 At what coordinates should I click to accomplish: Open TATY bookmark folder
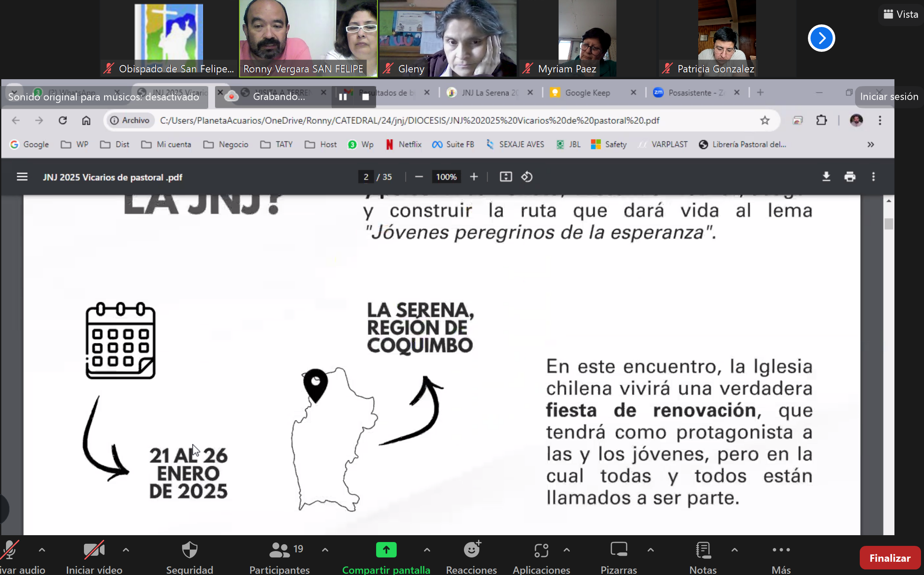[x=276, y=144]
